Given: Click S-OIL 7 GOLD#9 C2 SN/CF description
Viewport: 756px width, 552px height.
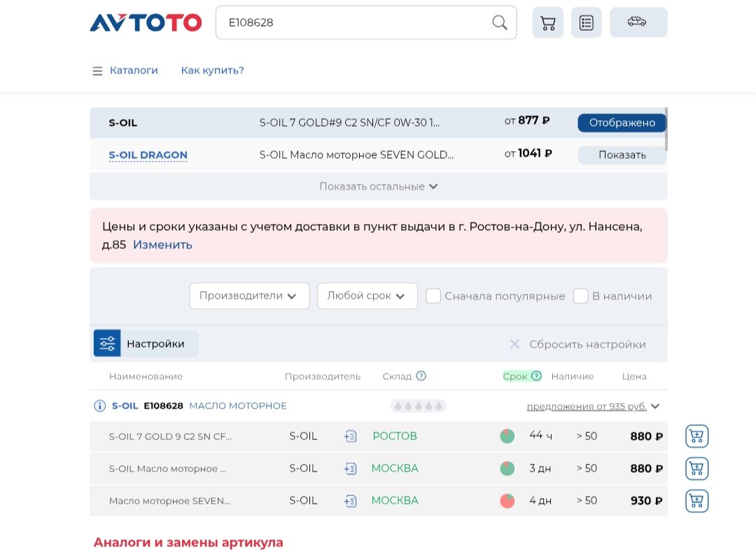Looking at the screenshot, I should coord(349,123).
